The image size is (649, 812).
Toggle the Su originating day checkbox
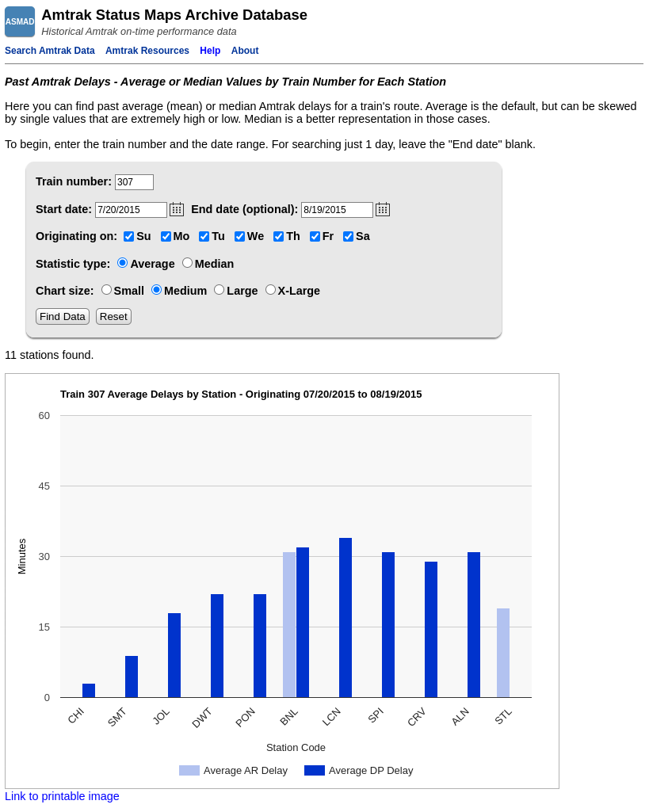[x=128, y=237]
